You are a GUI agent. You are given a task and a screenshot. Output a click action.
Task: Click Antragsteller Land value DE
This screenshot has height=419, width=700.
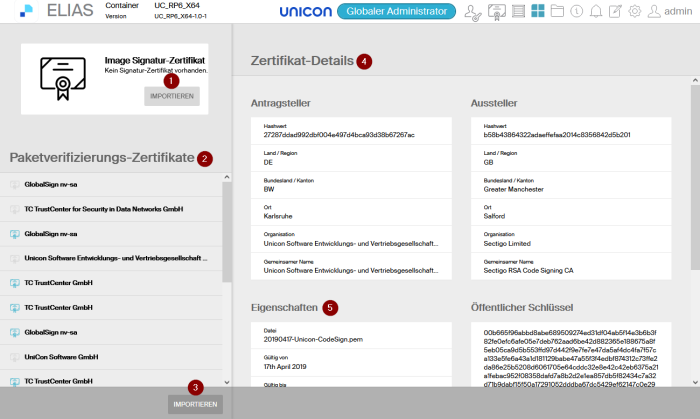(x=268, y=162)
